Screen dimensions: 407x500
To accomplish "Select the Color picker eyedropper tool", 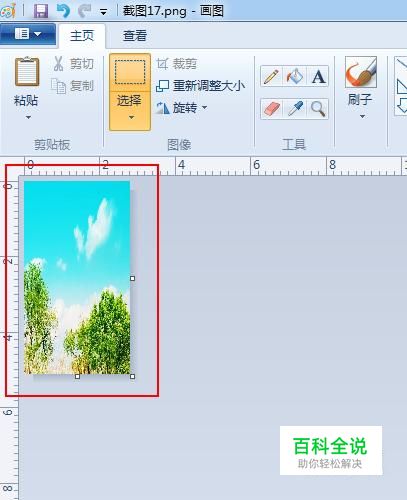I will click(295, 109).
